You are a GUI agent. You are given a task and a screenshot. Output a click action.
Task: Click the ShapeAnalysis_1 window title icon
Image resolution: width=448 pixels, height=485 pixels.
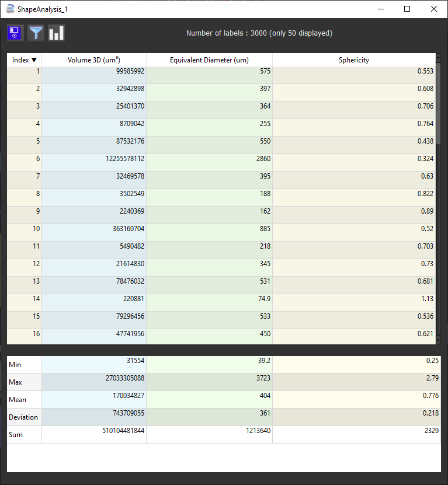point(10,9)
